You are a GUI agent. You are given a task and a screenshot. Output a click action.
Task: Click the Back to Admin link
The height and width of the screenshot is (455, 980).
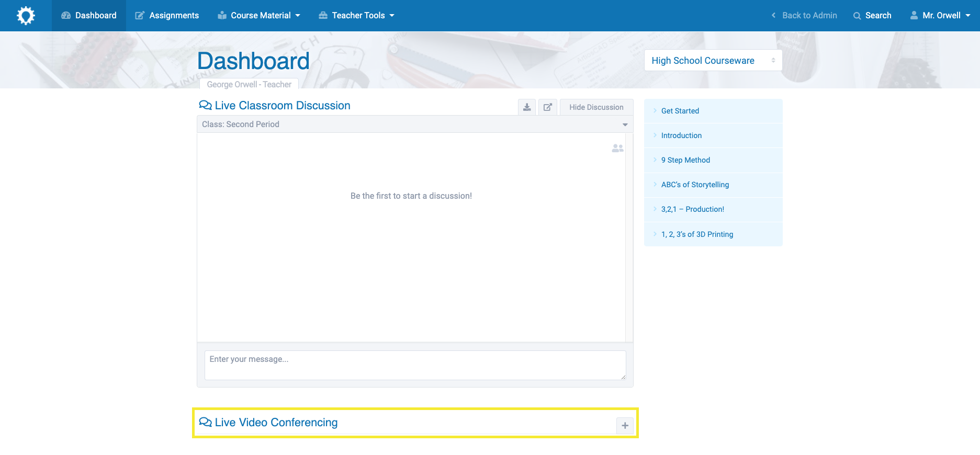coord(804,16)
